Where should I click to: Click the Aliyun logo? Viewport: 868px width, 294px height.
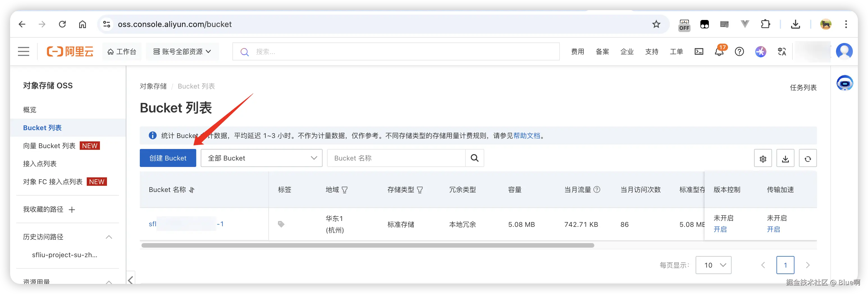(70, 52)
